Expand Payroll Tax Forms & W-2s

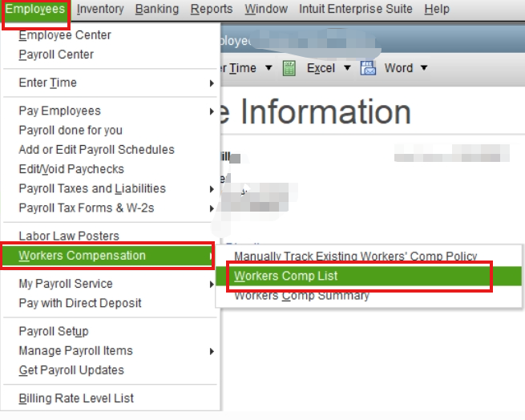click(x=111, y=208)
